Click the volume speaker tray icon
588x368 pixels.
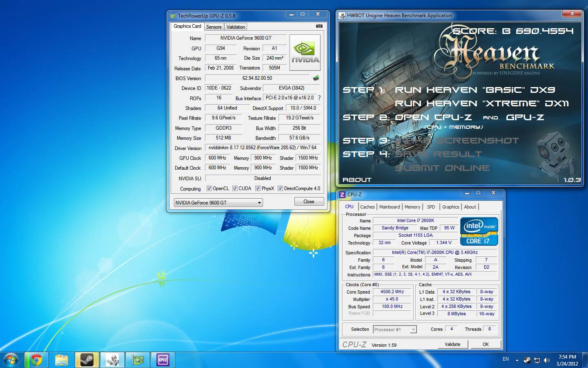pos(546,360)
